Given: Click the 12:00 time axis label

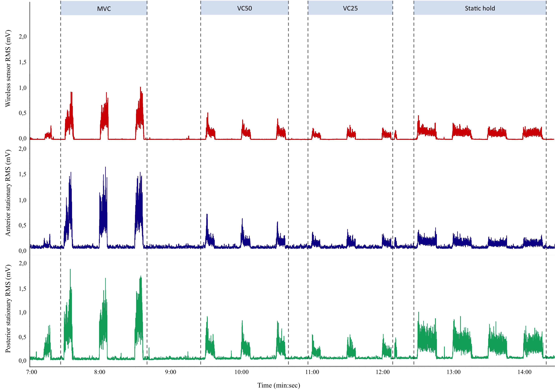Looking at the screenshot, I should [383, 372].
